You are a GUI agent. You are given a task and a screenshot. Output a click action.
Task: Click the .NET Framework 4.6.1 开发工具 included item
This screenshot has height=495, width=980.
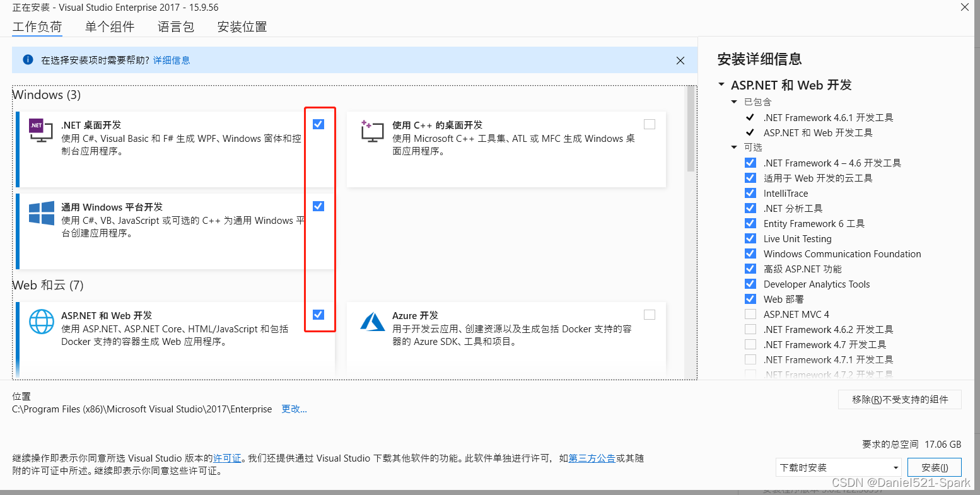tap(828, 117)
